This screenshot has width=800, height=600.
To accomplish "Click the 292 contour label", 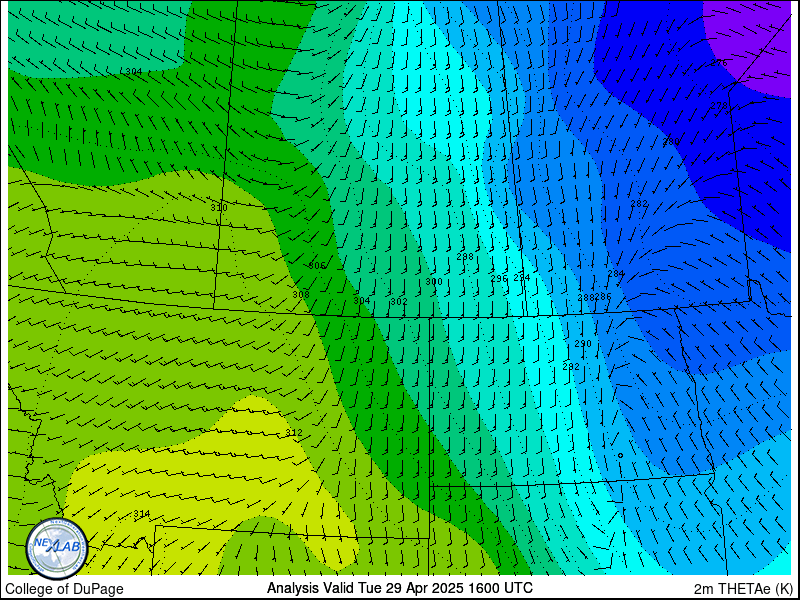I will [571, 366].
